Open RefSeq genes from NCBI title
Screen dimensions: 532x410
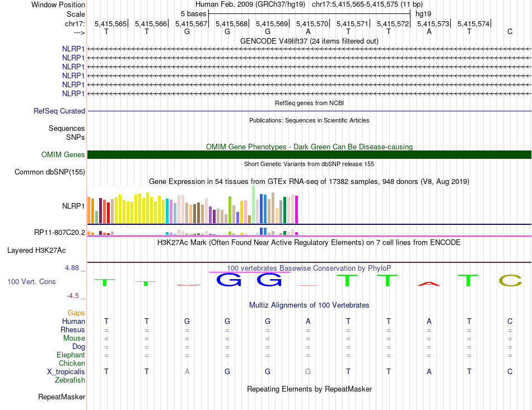[309, 103]
